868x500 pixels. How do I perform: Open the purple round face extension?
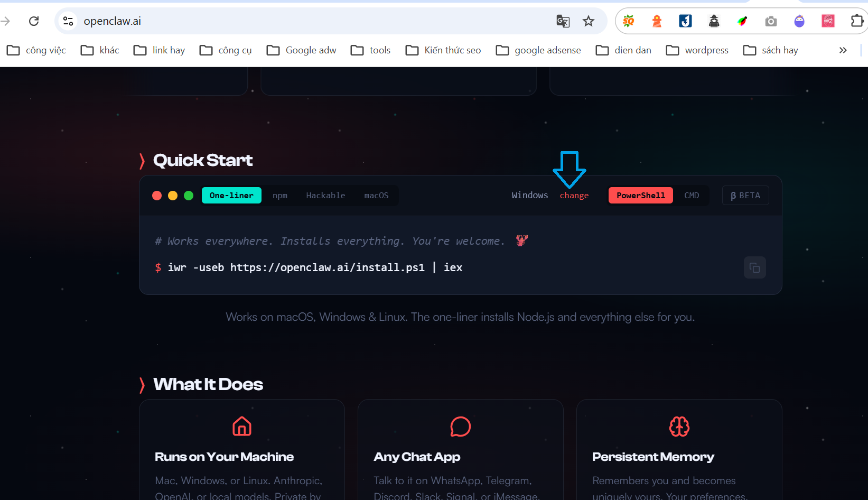799,21
